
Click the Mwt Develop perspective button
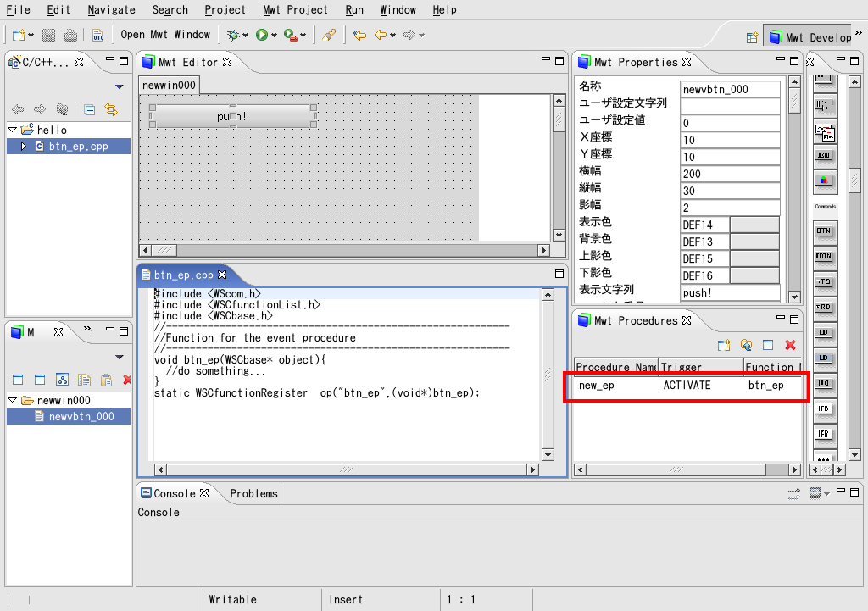(810, 37)
